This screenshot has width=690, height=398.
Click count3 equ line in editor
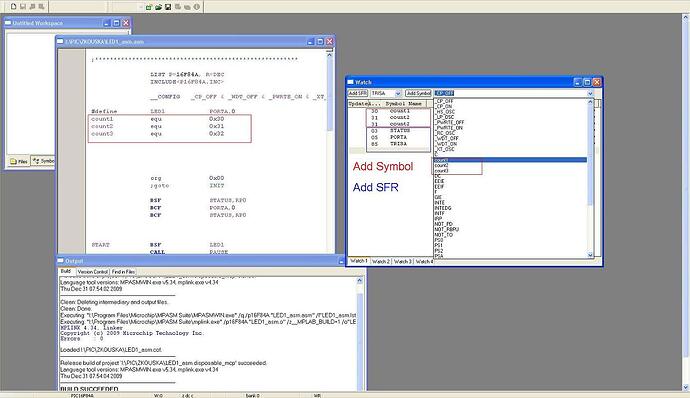click(x=158, y=134)
